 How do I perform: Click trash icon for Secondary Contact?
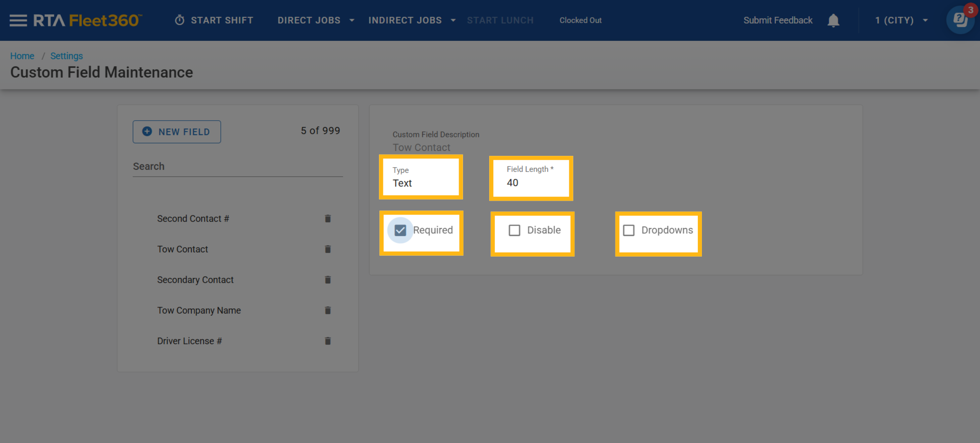(x=327, y=280)
